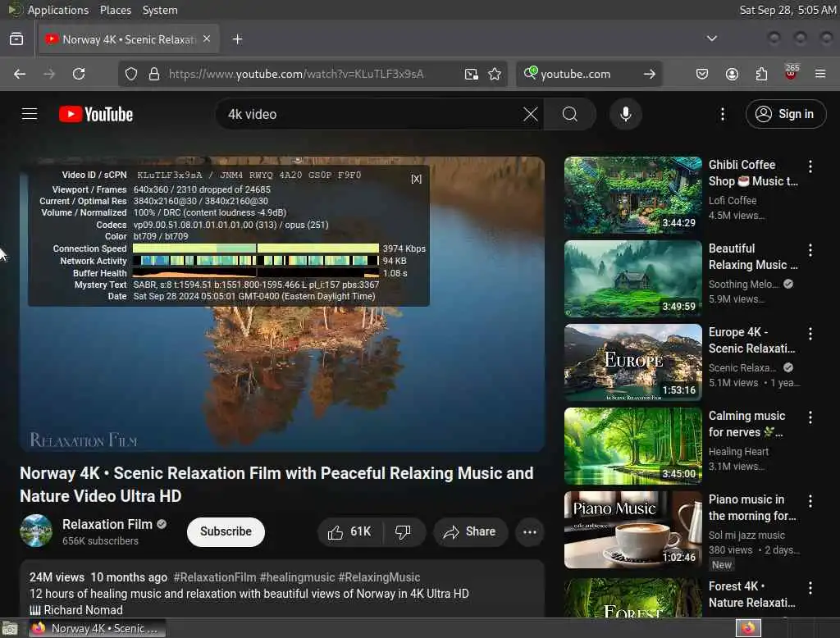Viewport: 840px width, 638px height.
Task: Open options menu for Forest 4K video
Action: tap(810, 588)
